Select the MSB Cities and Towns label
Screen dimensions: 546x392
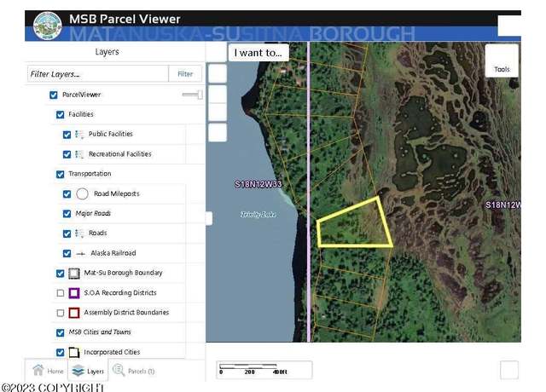pos(100,331)
